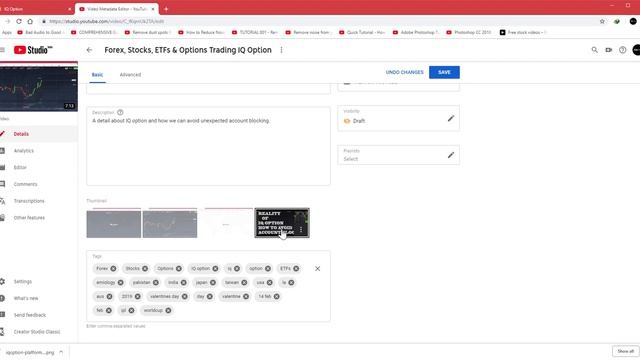640x360 pixels.
Task: Click the video preview in the sidebar
Action: click(39, 88)
